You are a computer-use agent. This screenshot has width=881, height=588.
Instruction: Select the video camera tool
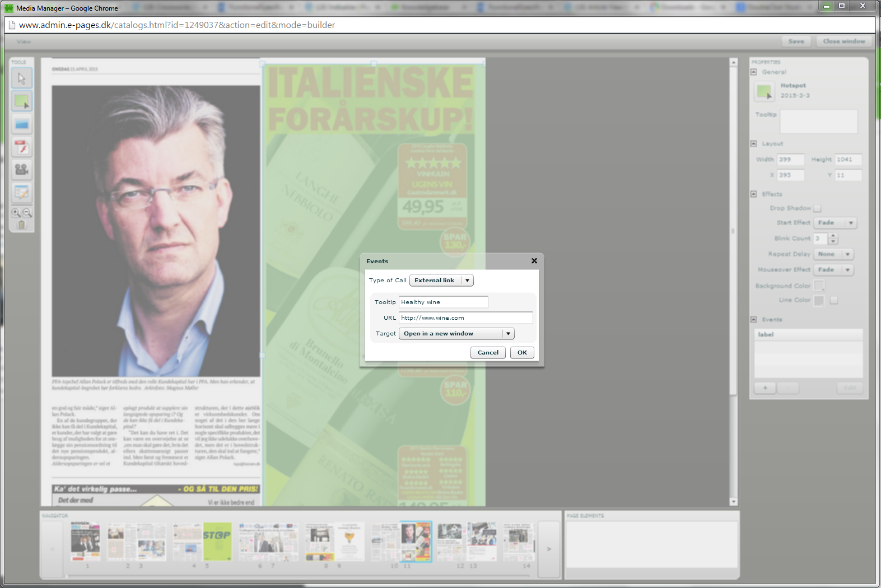(22, 170)
